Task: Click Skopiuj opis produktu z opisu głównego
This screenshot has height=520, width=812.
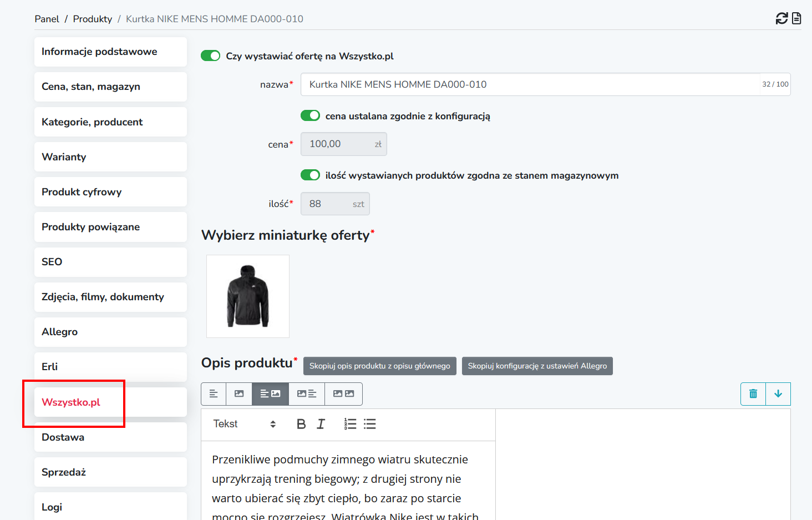Action: click(x=380, y=366)
